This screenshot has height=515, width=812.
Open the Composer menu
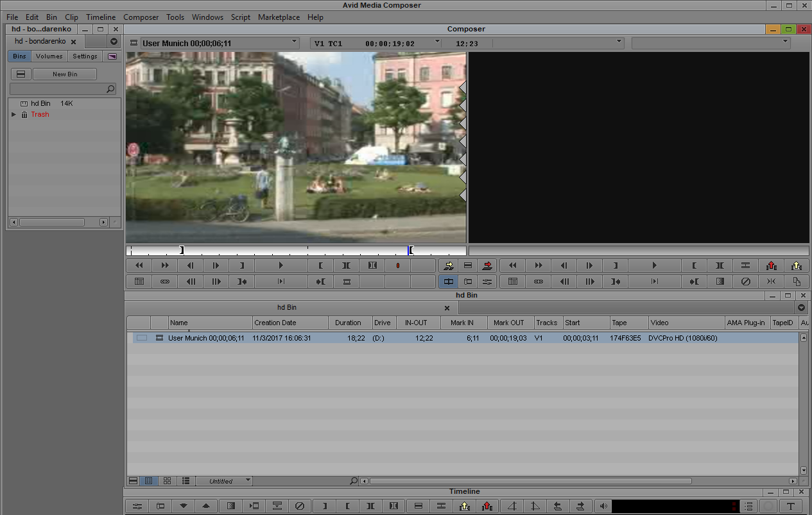tap(141, 17)
